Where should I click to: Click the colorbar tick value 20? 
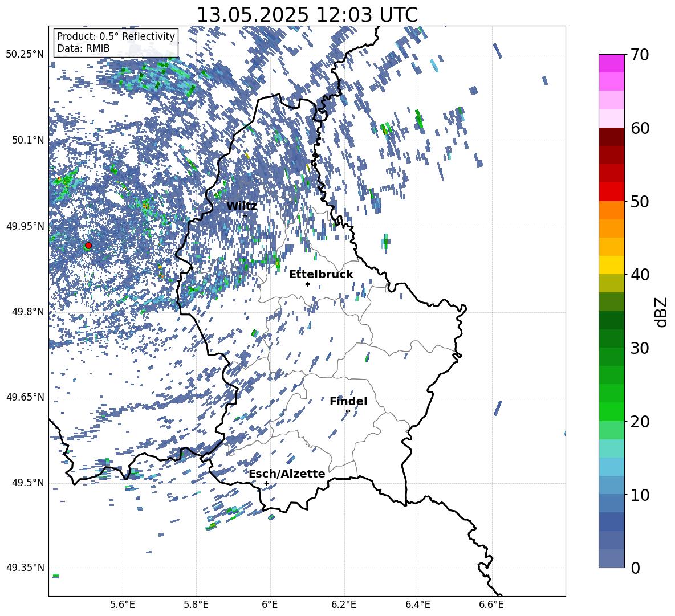pyautogui.click(x=639, y=422)
